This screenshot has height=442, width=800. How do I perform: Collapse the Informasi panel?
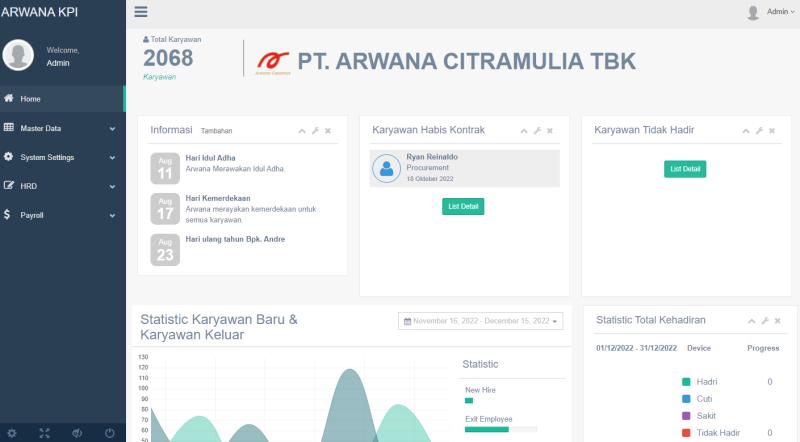click(x=302, y=131)
